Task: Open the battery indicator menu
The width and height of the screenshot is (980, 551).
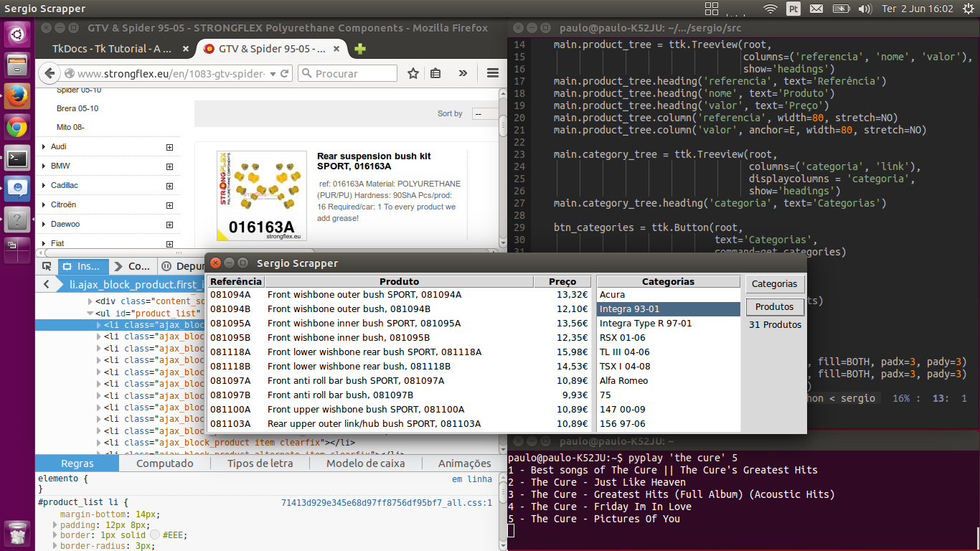Action: coord(843,9)
